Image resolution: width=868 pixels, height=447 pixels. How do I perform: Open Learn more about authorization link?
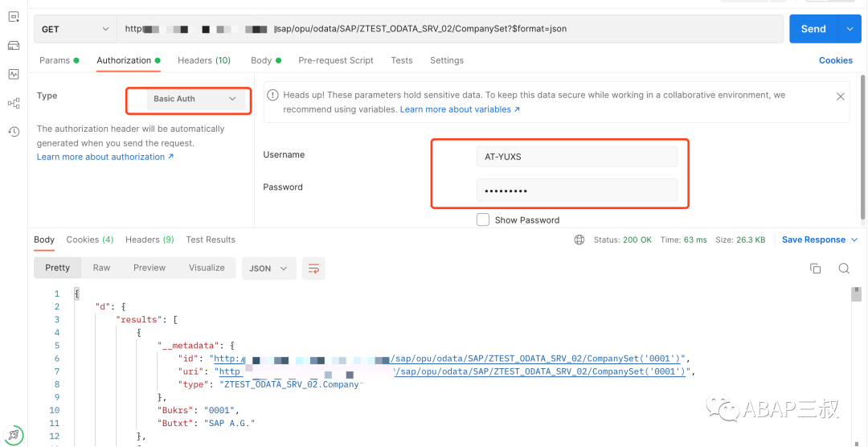105,157
